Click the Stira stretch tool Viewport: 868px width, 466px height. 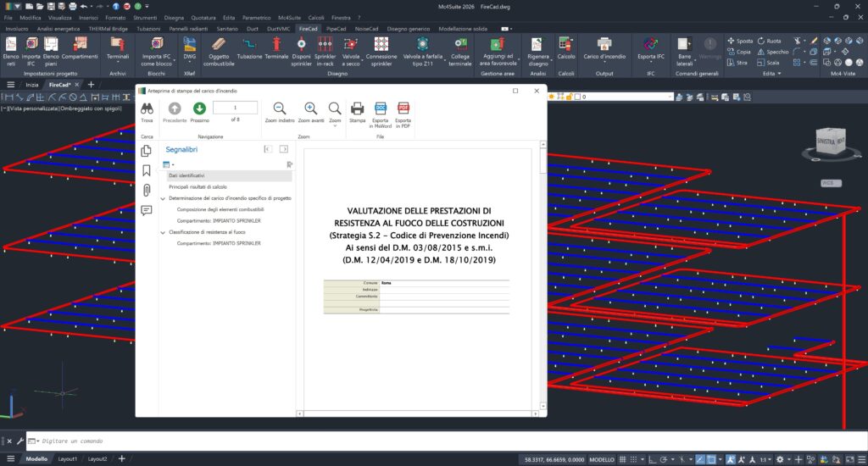737,63
